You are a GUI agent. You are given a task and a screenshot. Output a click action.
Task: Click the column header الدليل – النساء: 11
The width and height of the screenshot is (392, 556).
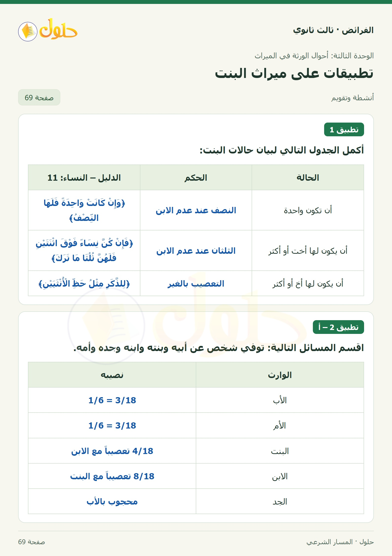coord(84,177)
